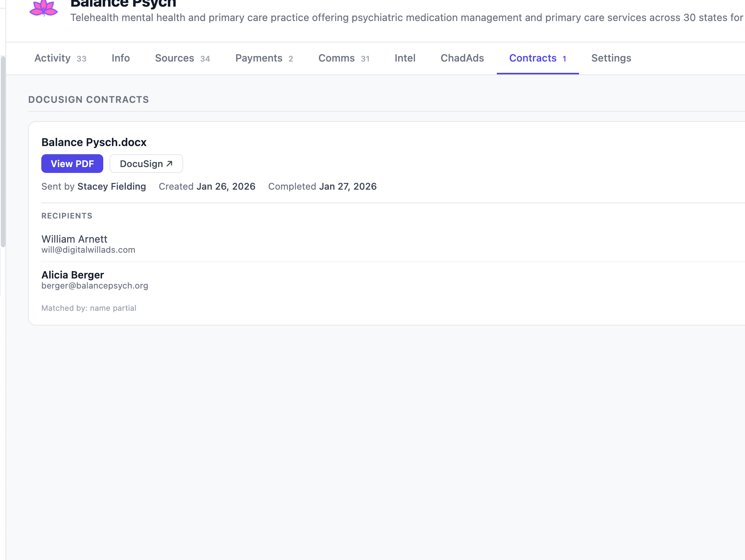Select the Contracts tab
This screenshot has width=745, height=560.
tap(533, 58)
